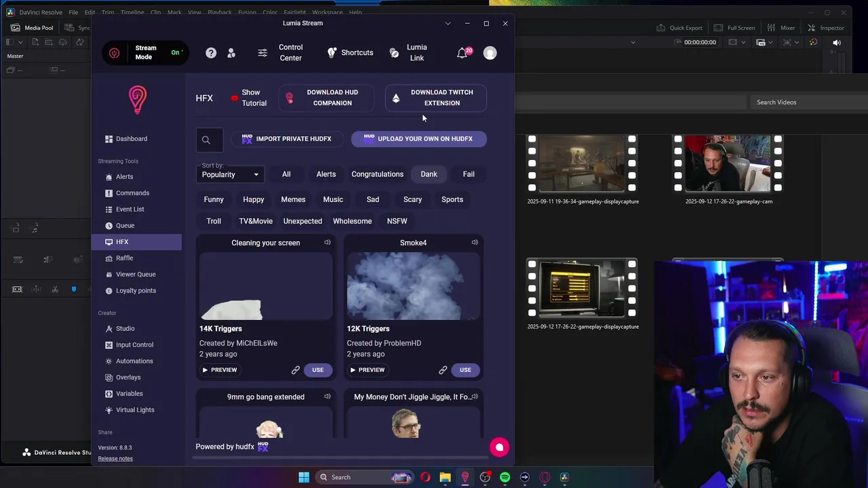Open the Sort by Popularity dropdown
The width and height of the screenshot is (868, 488).
(x=231, y=175)
